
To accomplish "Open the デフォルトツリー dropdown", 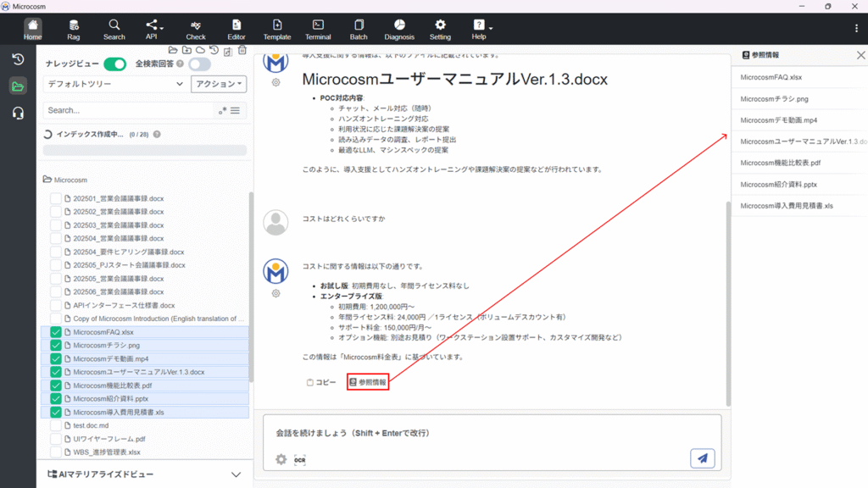I will (115, 84).
